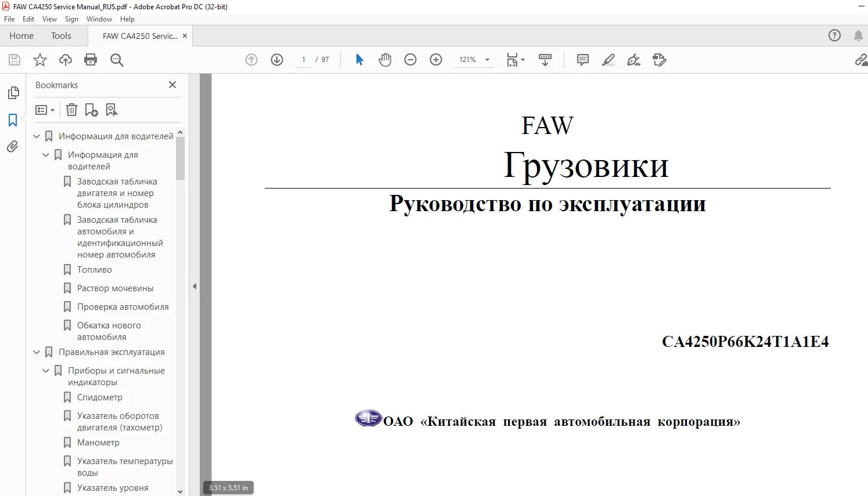Open bookmark Заводская табличка автомобиля

[x=120, y=237]
